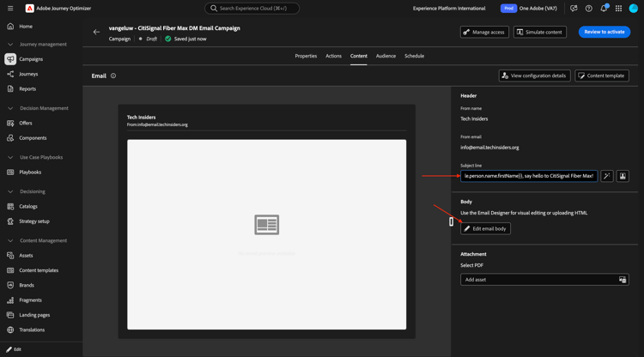Open the hamburger navigation menu
Viewport: 644px width, 357px height.
coord(10,9)
